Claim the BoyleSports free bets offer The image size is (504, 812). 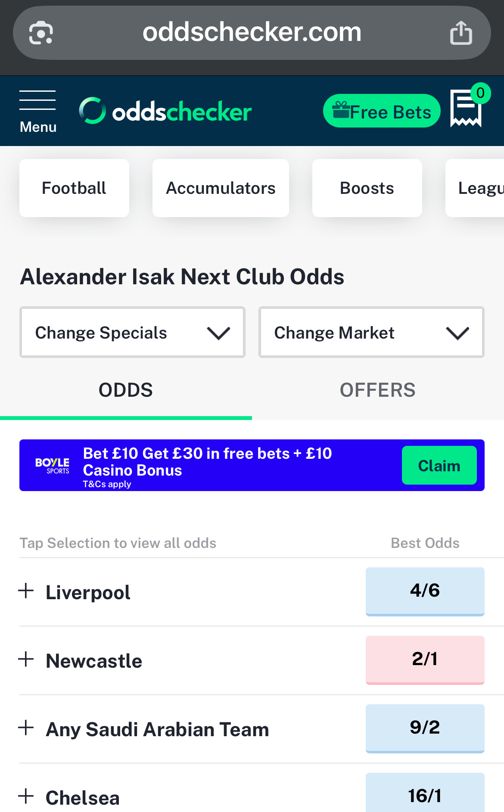(439, 466)
